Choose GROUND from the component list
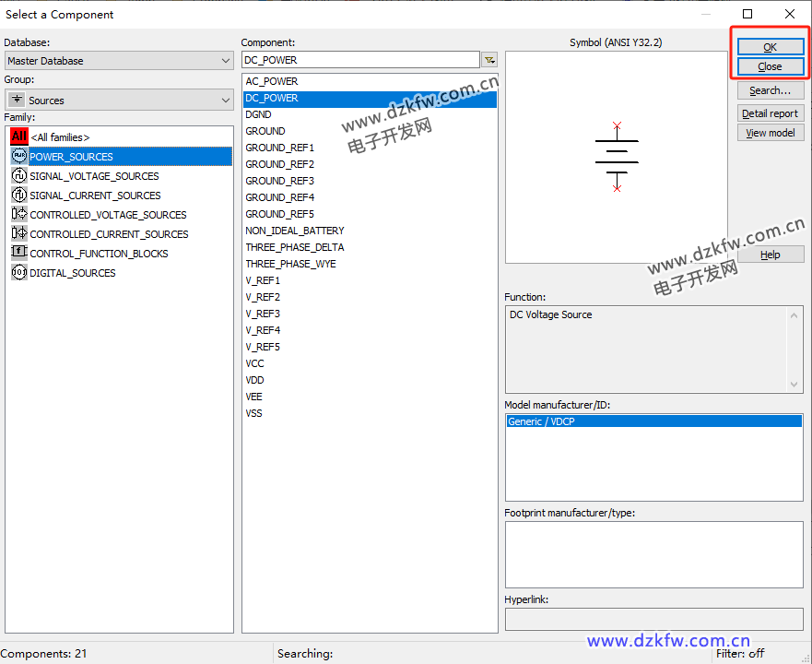Viewport: 812px width, 664px height. coord(265,131)
